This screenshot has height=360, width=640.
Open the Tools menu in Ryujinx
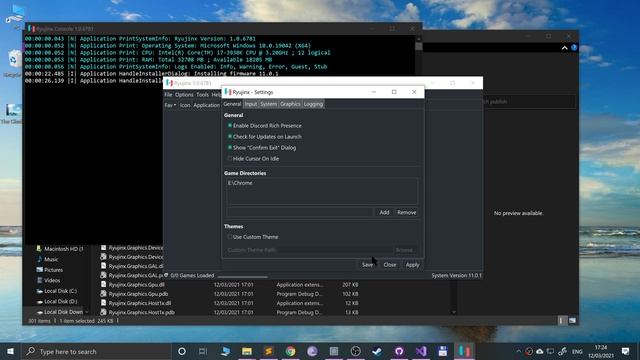coord(202,95)
